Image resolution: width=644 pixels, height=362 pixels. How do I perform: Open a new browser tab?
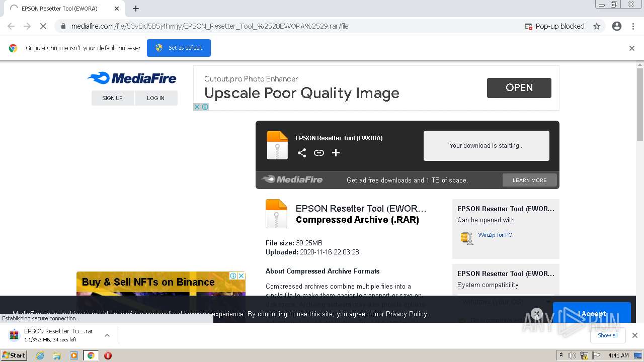[x=136, y=9]
